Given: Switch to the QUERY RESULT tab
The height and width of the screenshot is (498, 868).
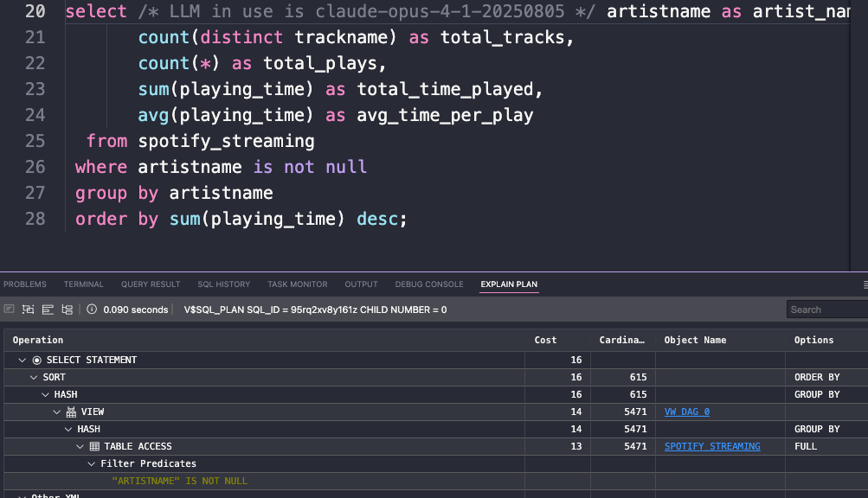Looking at the screenshot, I should point(151,284).
